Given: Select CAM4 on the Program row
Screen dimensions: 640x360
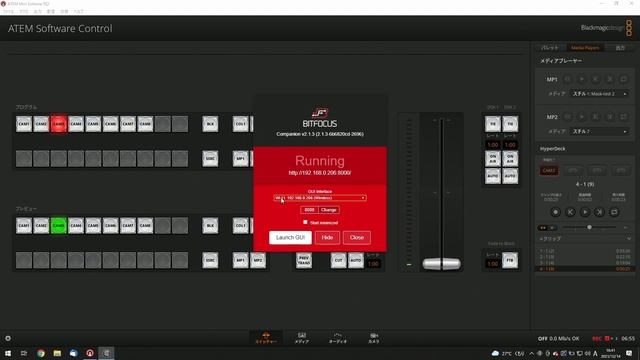Looking at the screenshot, I should (x=76, y=124).
